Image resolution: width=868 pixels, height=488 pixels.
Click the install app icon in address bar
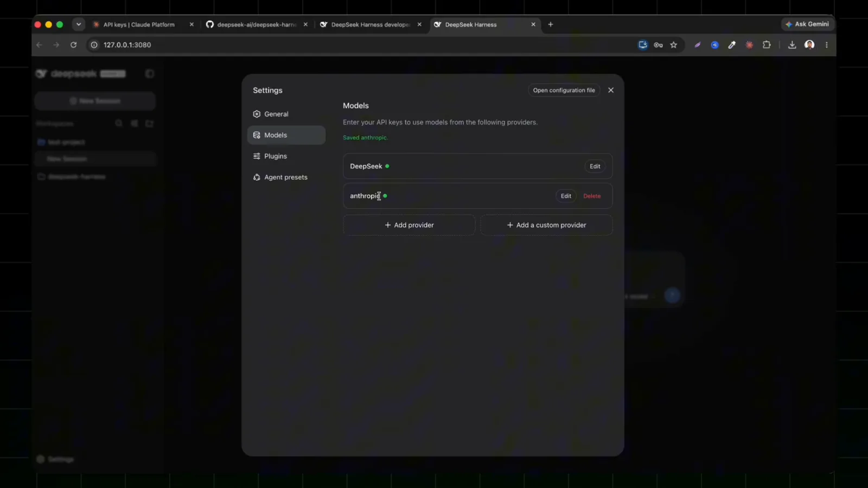point(643,45)
